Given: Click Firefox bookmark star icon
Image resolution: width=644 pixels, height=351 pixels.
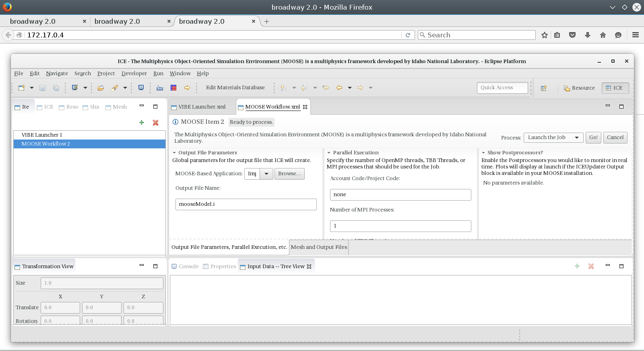Looking at the screenshot, I should pyautogui.click(x=545, y=35).
